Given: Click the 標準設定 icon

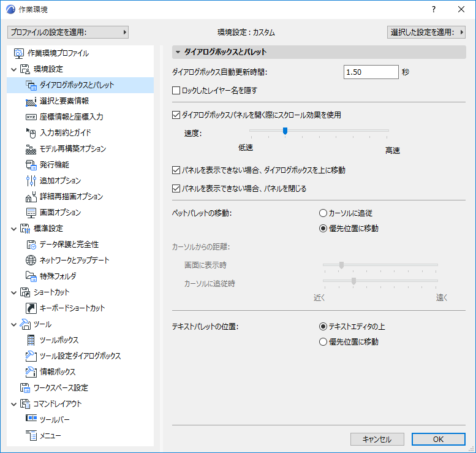Looking at the screenshot, I should pyautogui.click(x=25, y=229).
